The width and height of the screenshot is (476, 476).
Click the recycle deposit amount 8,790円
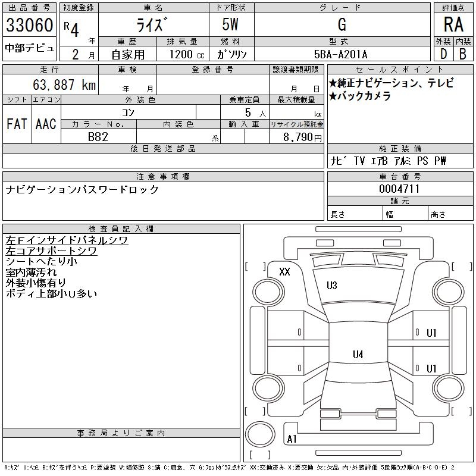[x=303, y=137]
